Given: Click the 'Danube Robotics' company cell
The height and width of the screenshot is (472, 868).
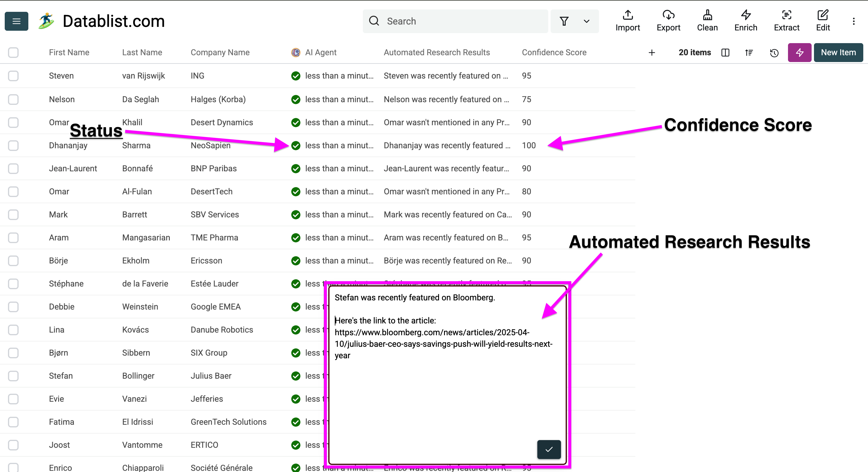Looking at the screenshot, I should coord(222,330).
